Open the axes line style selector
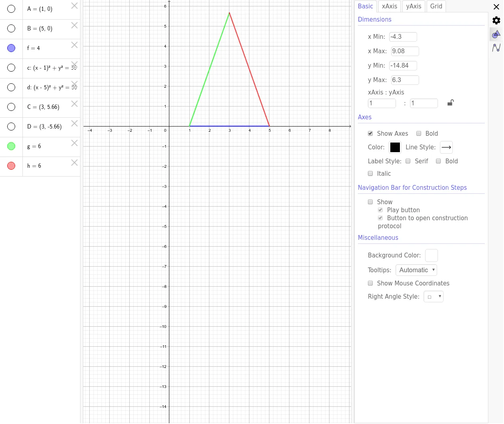Screen dimensions: 504x424 point(446,147)
